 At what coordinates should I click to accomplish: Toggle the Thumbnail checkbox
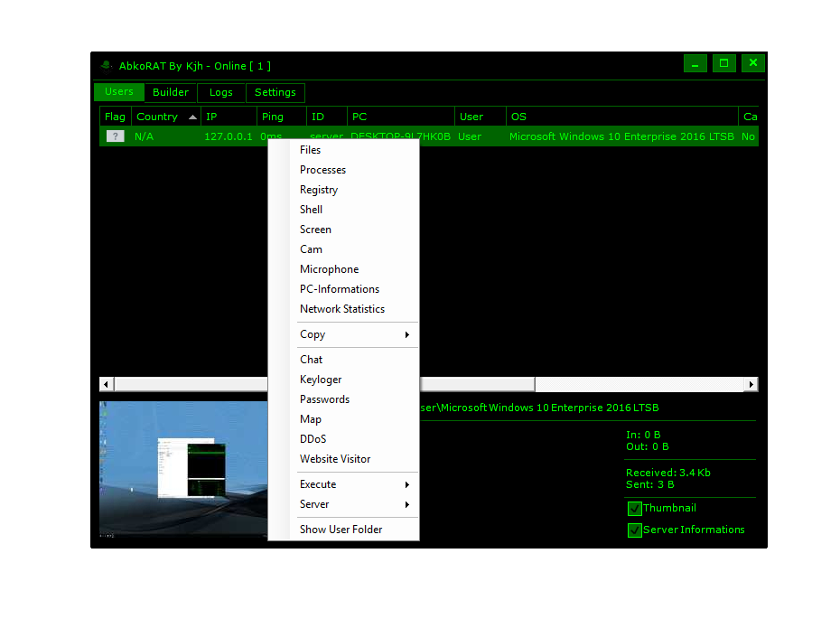coord(635,509)
